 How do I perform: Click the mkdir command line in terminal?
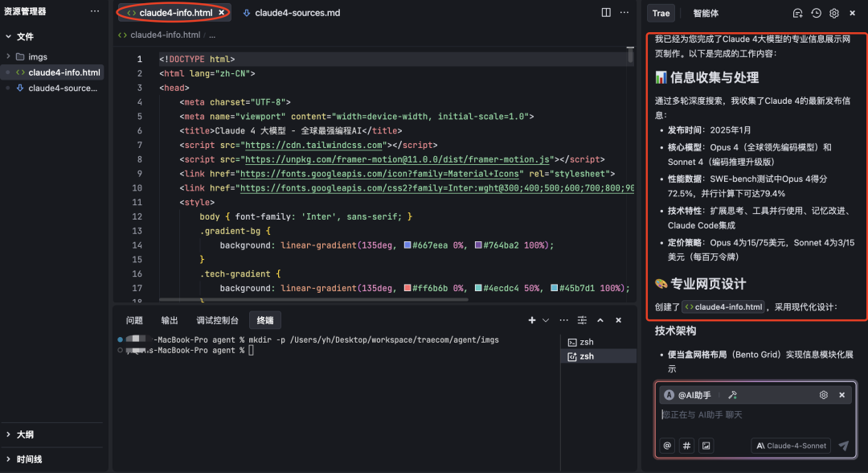(x=374, y=340)
